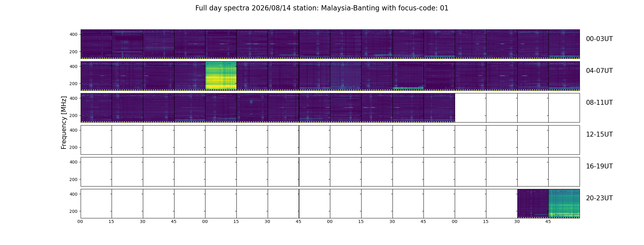This screenshot has width=644, height=245.
Task: Open the 00:00 spectrum panel in 00-03UT row
Action: click(96, 44)
